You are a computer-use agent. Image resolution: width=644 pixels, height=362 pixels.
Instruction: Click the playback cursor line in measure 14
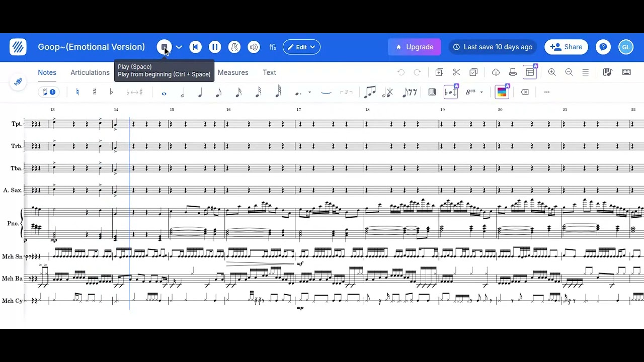(129, 214)
